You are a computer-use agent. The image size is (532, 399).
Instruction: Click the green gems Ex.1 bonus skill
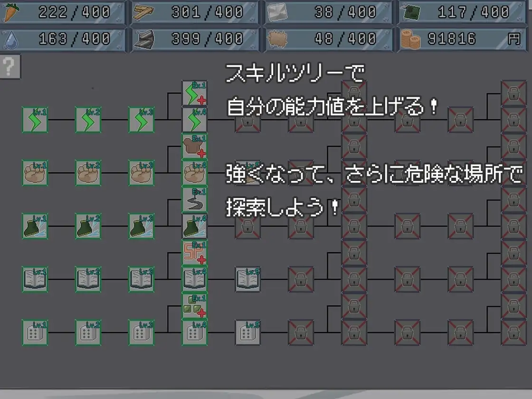[194, 306]
